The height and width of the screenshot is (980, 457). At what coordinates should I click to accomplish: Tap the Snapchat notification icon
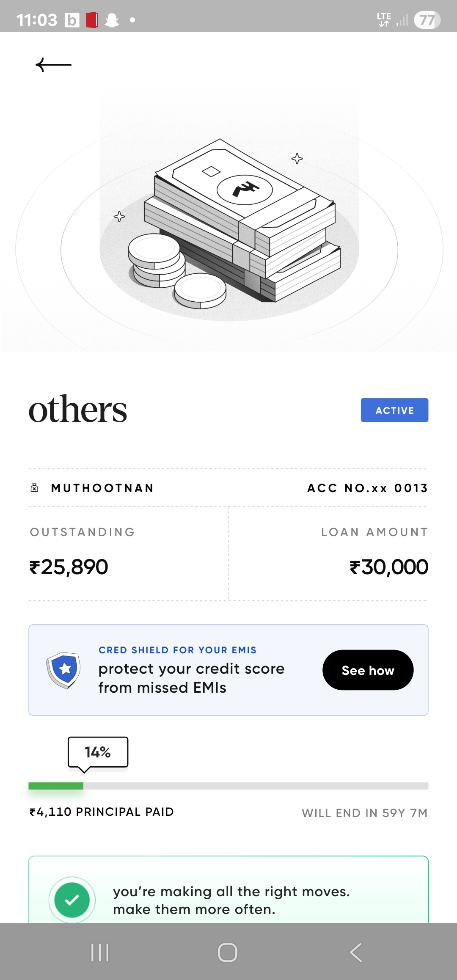tap(112, 20)
